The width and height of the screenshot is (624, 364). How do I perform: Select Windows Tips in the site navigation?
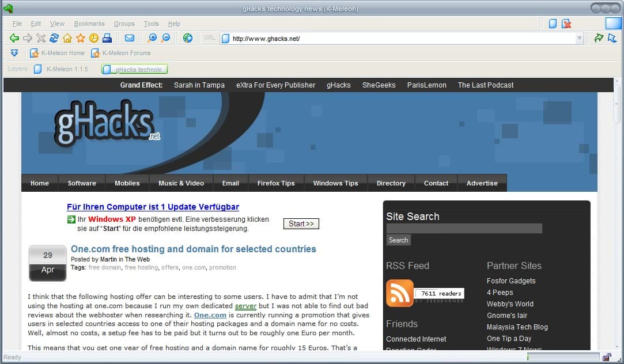335,183
